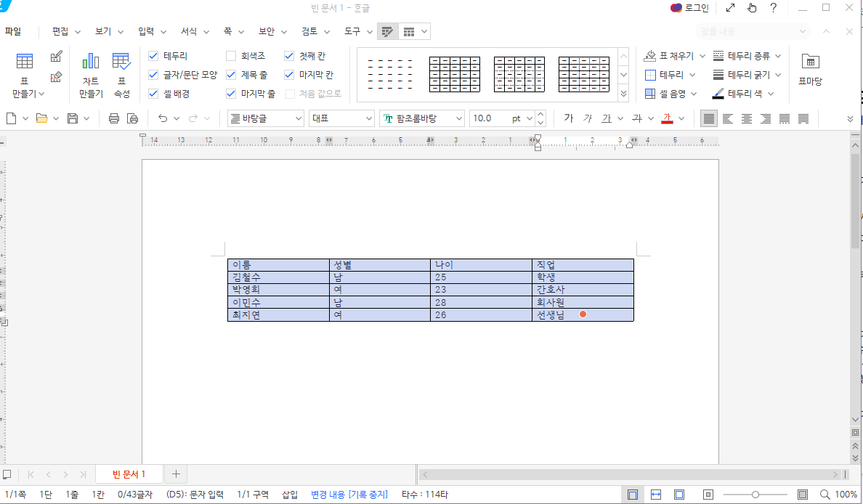Save the document with the disk icon

pyautogui.click(x=73, y=118)
